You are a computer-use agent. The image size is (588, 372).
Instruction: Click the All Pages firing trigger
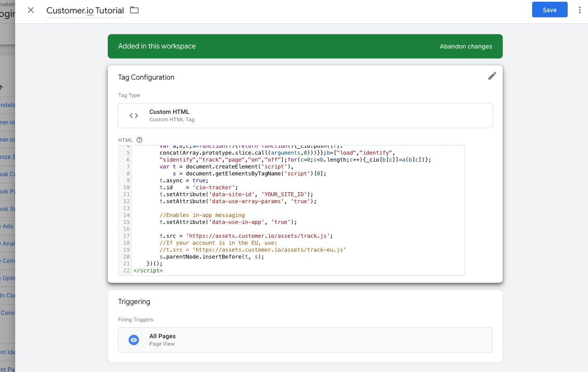point(305,340)
